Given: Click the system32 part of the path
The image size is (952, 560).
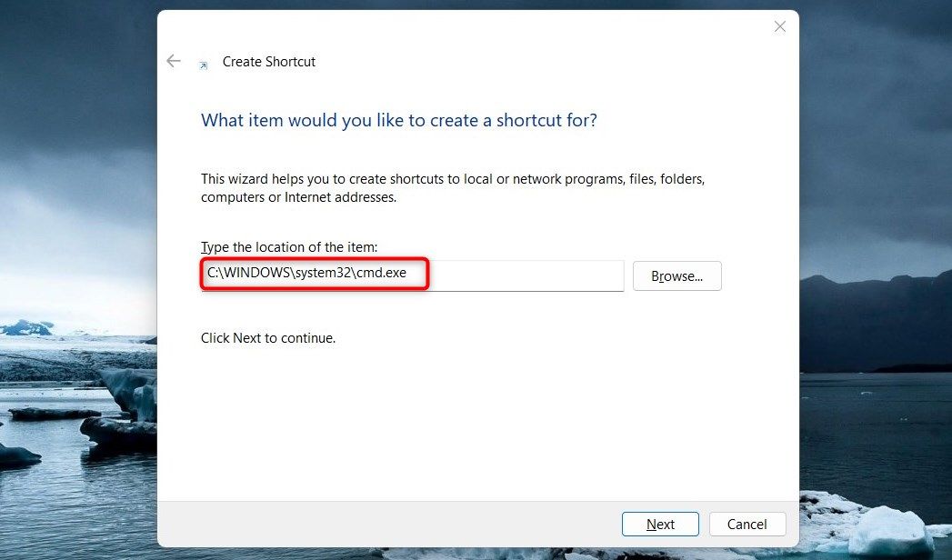Looking at the screenshot, I should coord(323,273).
